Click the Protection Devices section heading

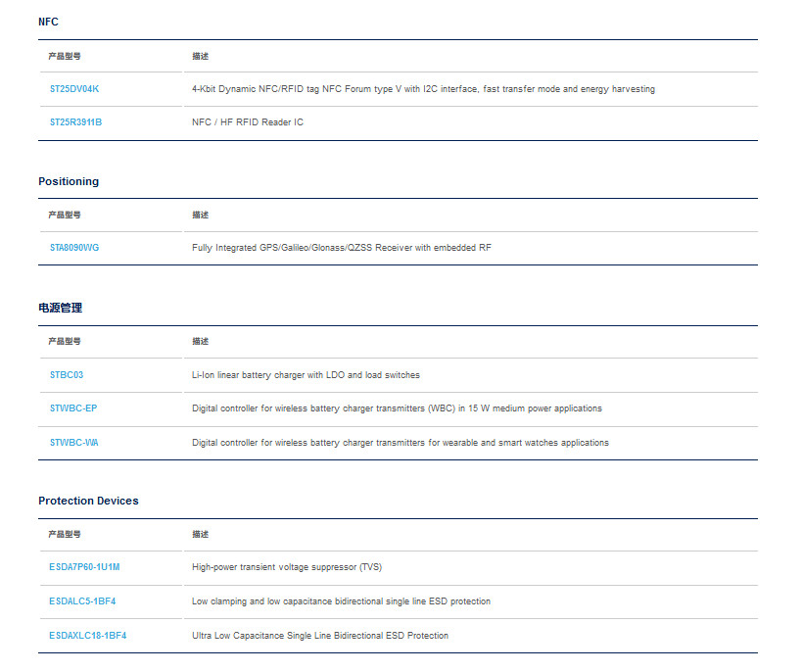(88, 501)
